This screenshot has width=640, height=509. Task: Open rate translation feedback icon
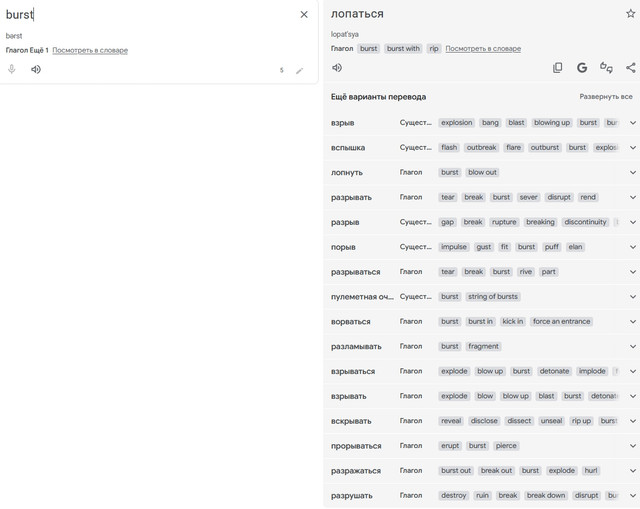pyautogui.click(x=606, y=68)
